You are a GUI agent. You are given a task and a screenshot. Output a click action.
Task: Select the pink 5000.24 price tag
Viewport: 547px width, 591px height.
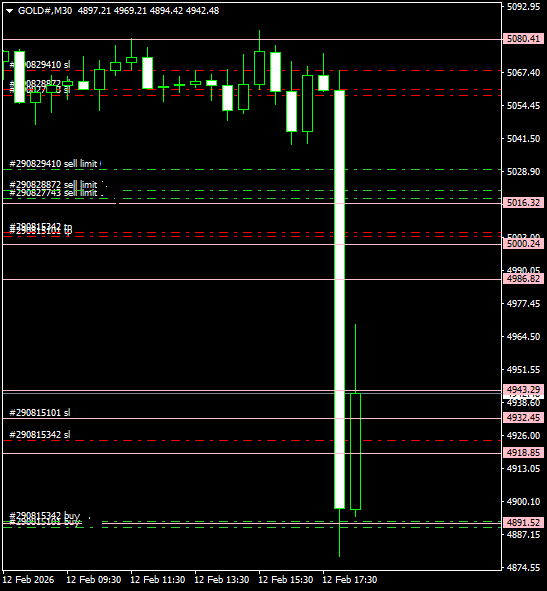coord(523,243)
